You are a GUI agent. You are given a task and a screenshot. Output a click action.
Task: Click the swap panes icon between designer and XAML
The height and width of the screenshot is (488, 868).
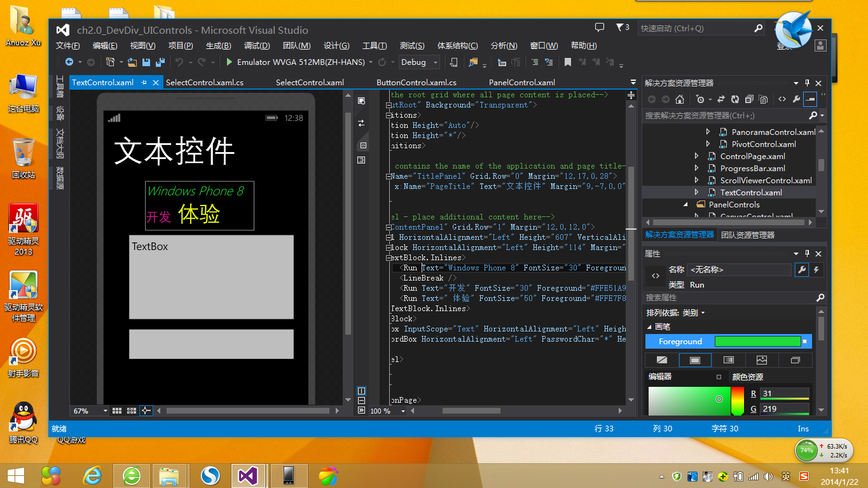click(x=361, y=123)
